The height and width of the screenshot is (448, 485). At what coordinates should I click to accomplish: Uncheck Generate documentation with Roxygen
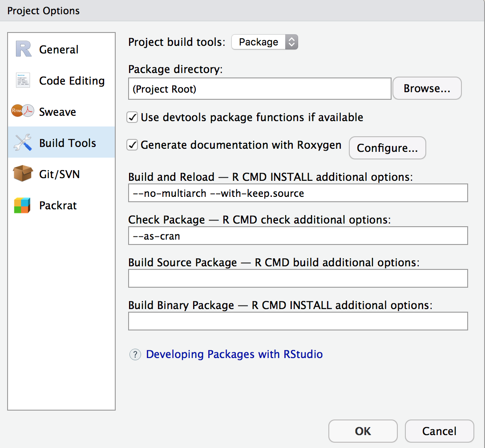(x=132, y=145)
